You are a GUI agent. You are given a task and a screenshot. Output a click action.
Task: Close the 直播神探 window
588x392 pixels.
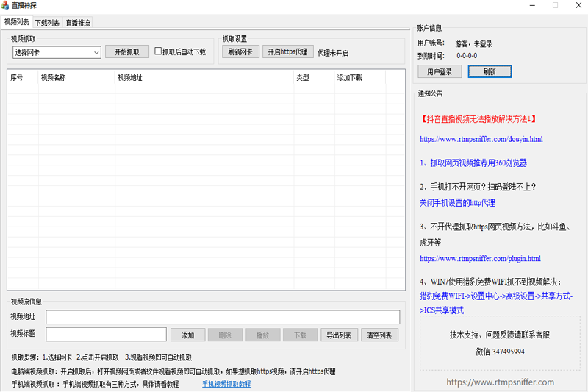(x=578, y=5)
